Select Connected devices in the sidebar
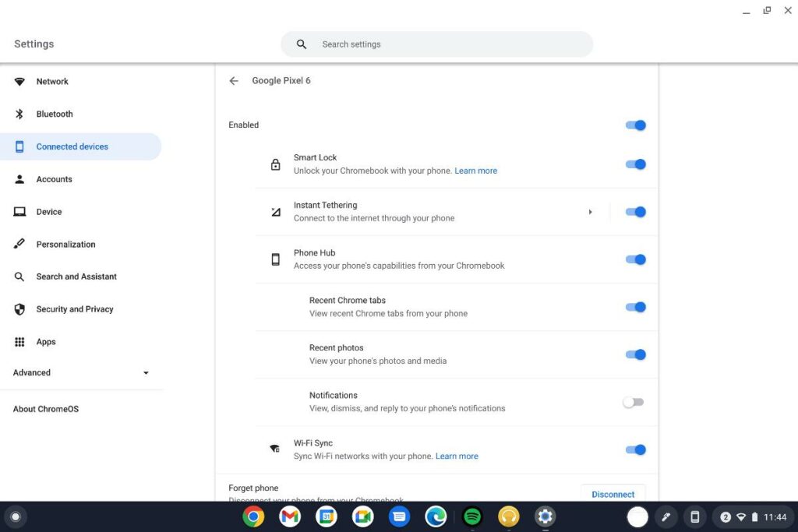Screen dimensions: 798x532 [x=72, y=146]
